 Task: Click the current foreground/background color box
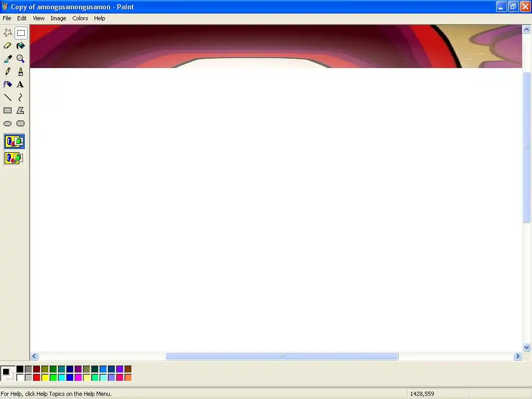point(8,373)
